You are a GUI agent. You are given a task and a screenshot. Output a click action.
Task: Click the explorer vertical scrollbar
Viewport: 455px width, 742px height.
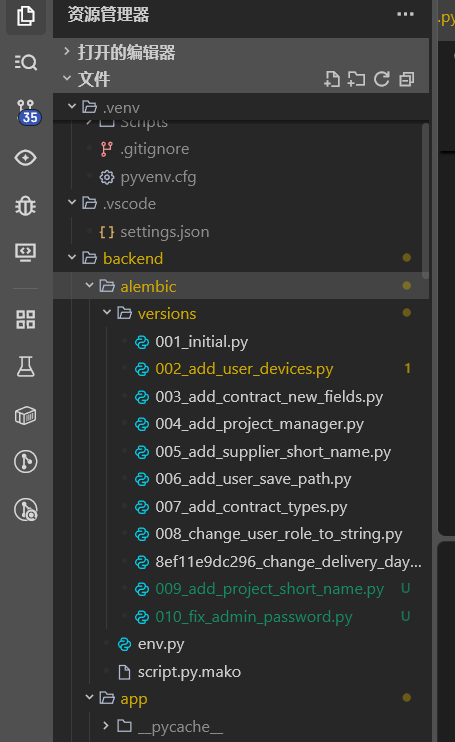click(425, 201)
